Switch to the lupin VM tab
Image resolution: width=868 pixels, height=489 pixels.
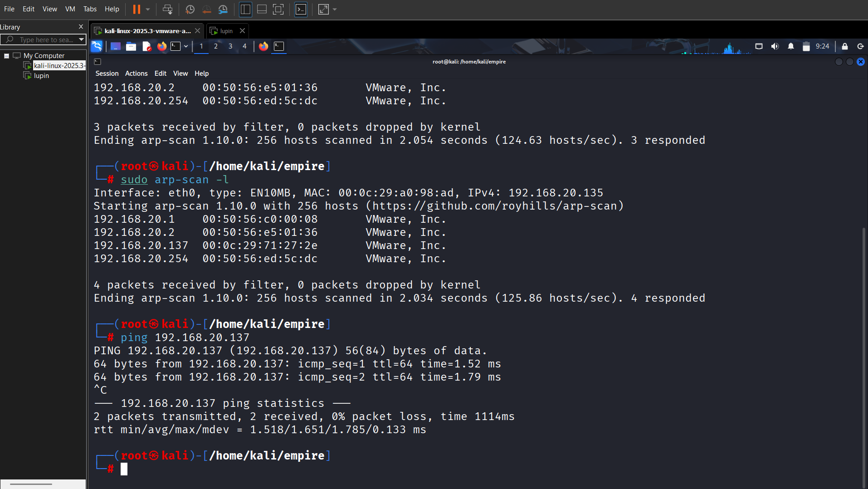tap(226, 31)
